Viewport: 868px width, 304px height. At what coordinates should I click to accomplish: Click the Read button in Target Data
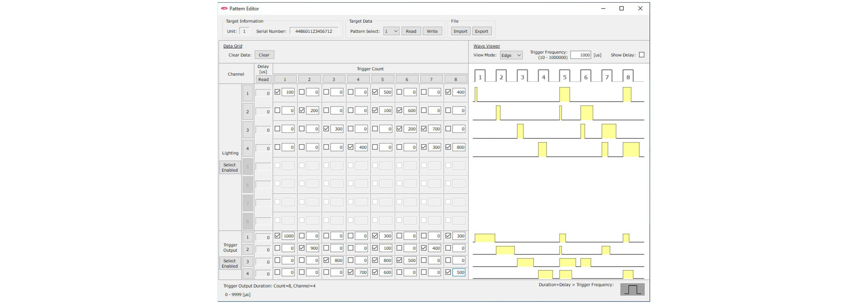pos(411,31)
